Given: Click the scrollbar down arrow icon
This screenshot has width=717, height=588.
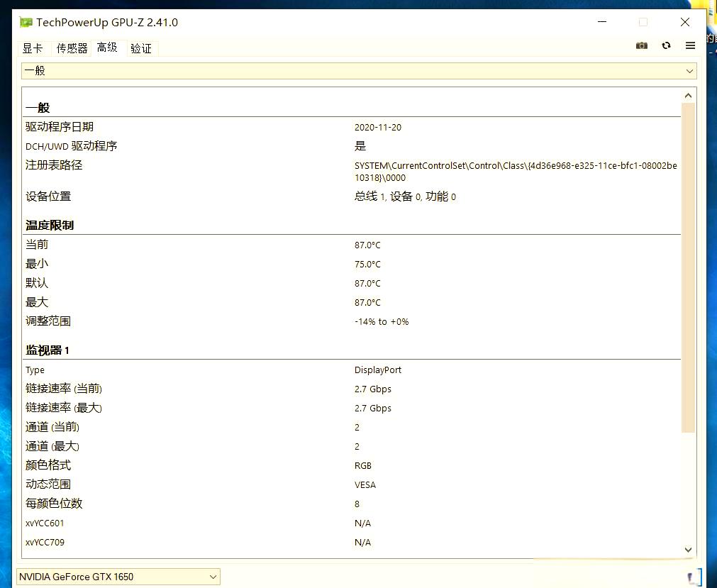Looking at the screenshot, I should (x=687, y=550).
